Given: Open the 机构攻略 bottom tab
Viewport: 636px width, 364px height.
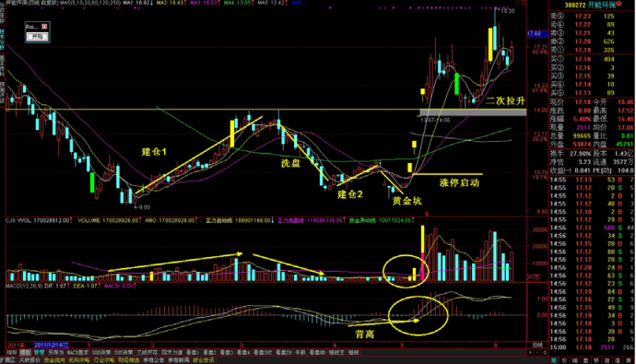Looking at the screenshot, I should [x=79, y=360].
